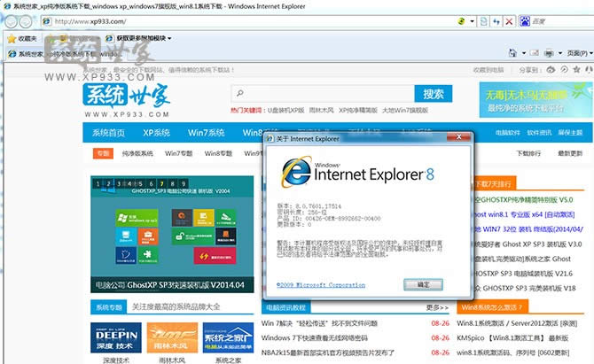Click the Win8专题 sub-nav link

(x=218, y=153)
